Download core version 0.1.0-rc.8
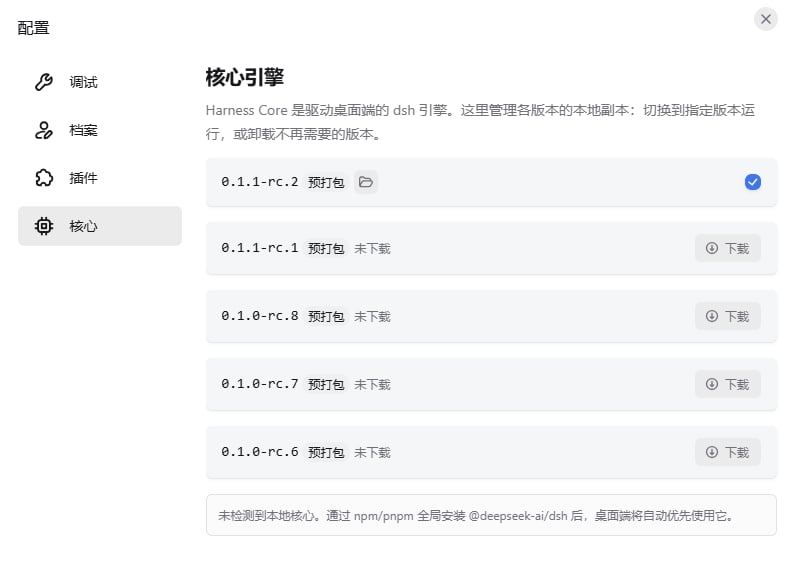The image size is (786, 574). (728, 316)
